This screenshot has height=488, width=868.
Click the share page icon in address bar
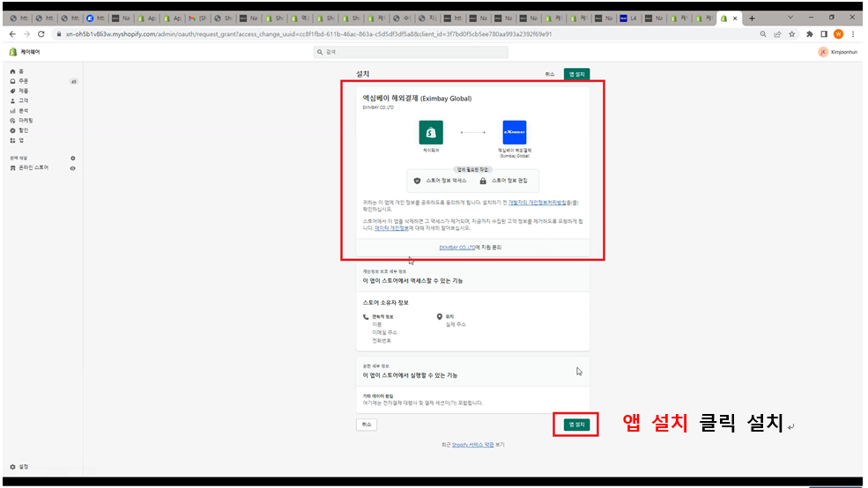pos(777,34)
